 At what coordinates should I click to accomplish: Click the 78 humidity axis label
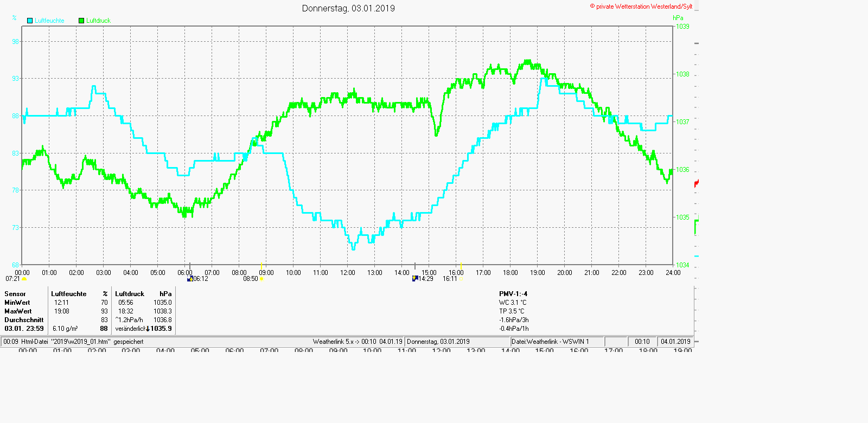tap(16, 190)
